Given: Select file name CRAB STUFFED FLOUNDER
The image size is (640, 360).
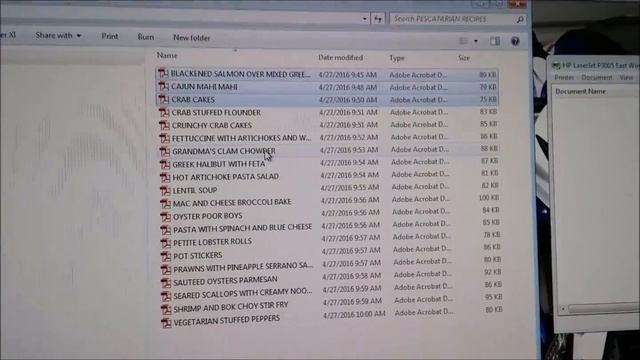Looking at the screenshot, I should pyautogui.click(x=216, y=112).
